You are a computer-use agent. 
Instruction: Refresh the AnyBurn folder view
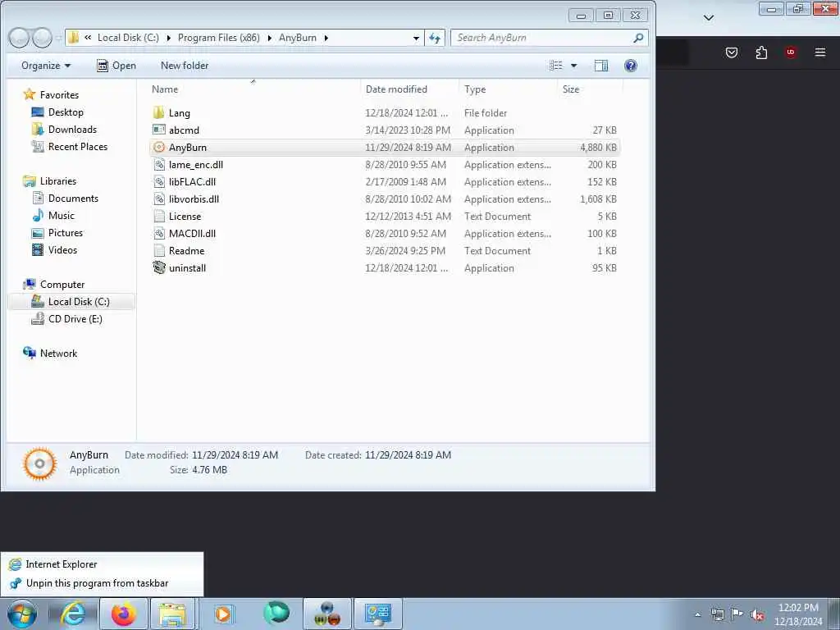[x=435, y=38]
